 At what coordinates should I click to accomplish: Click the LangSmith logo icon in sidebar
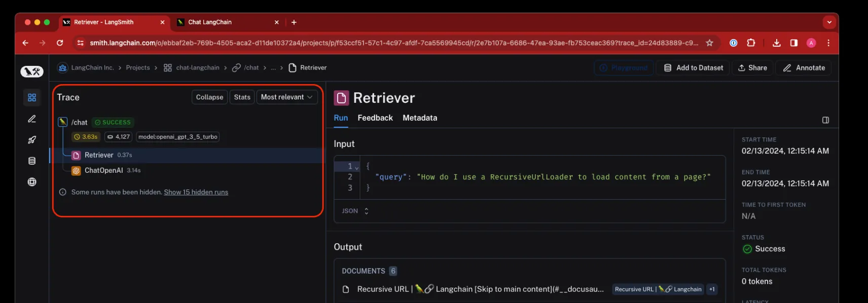(31, 71)
